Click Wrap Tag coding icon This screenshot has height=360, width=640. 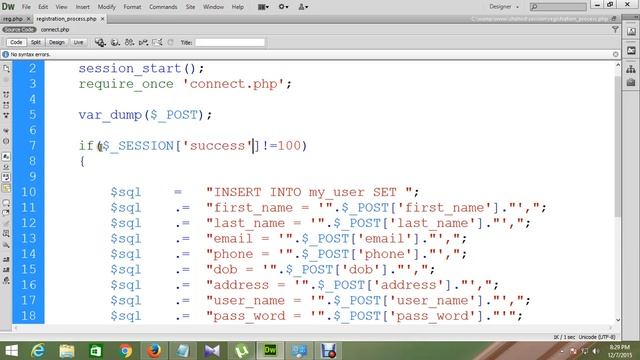click(6, 224)
